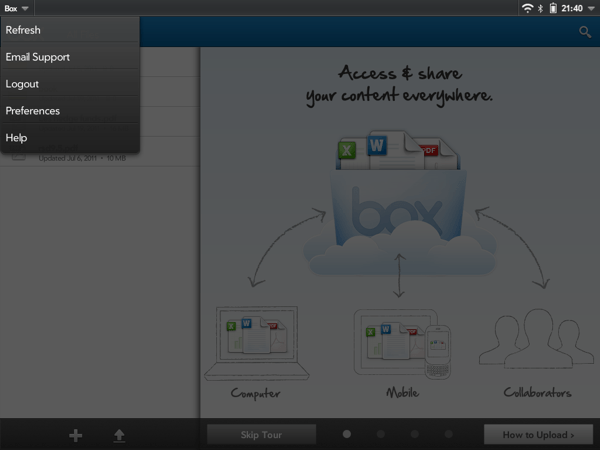Screen dimensions: 600x450
Task: Select the second tour page dot
Action: pos(381,434)
